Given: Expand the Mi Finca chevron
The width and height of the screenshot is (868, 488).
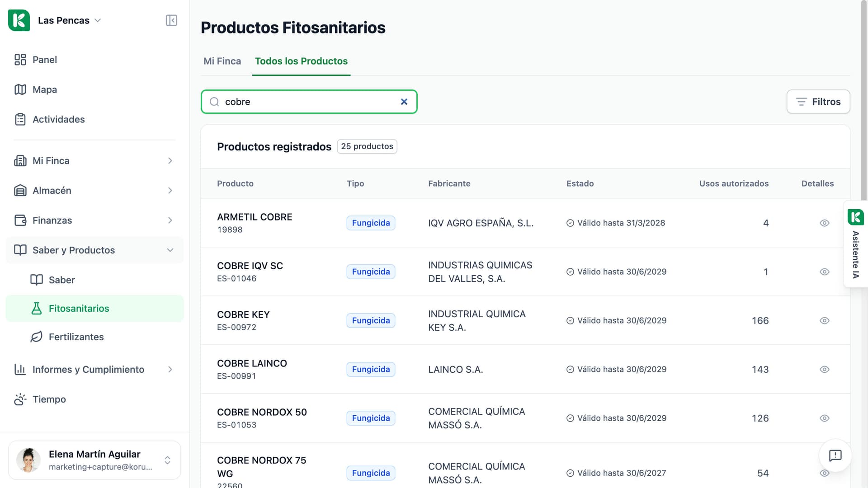Looking at the screenshot, I should (170, 161).
